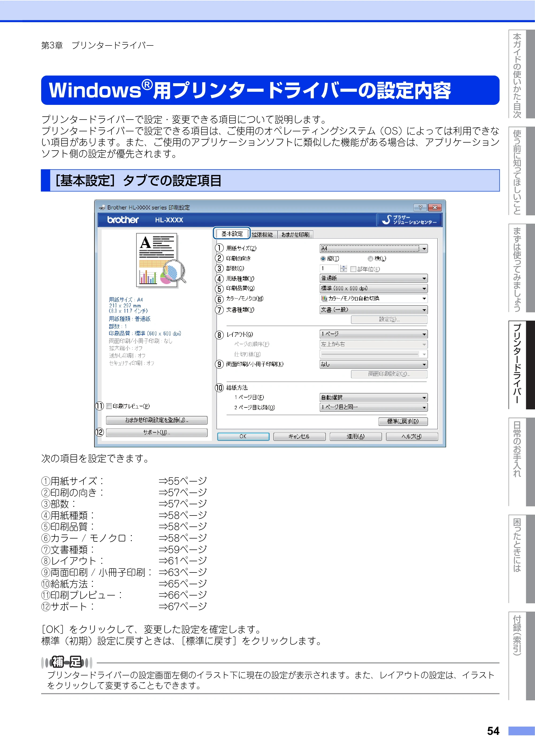Click おまかせ印刷設定を登録 button
Viewport: 535px width, 756px height.
click(x=157, y=420)
